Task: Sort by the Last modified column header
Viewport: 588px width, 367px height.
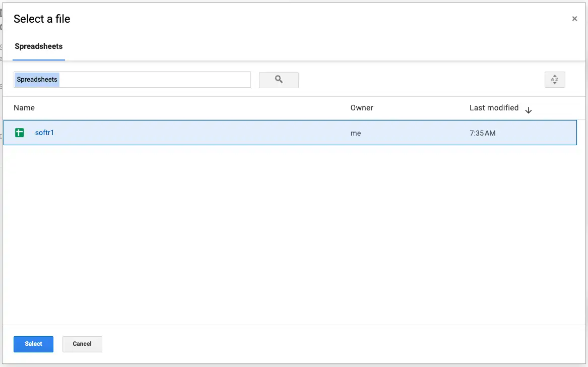Action: click(x=494, y=108)
